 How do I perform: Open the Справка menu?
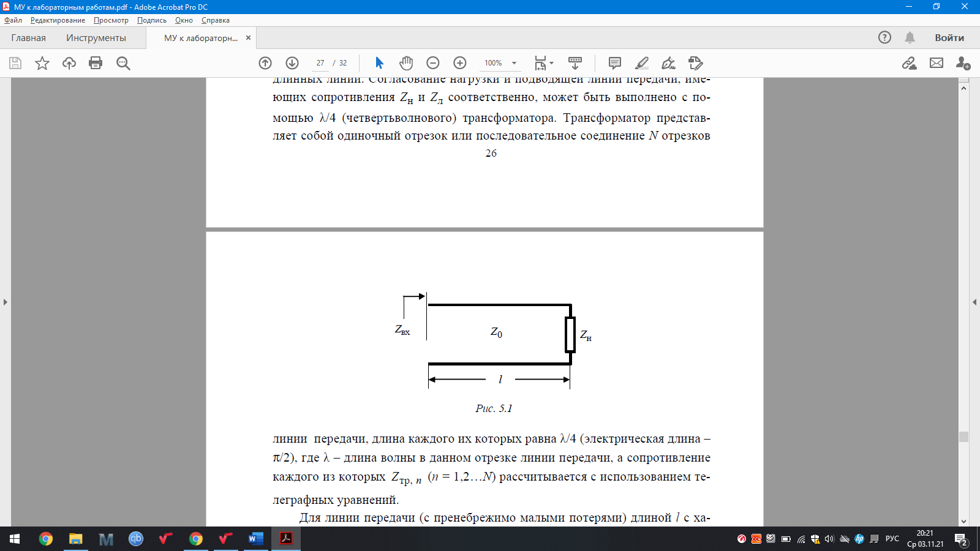coord(216,20)
